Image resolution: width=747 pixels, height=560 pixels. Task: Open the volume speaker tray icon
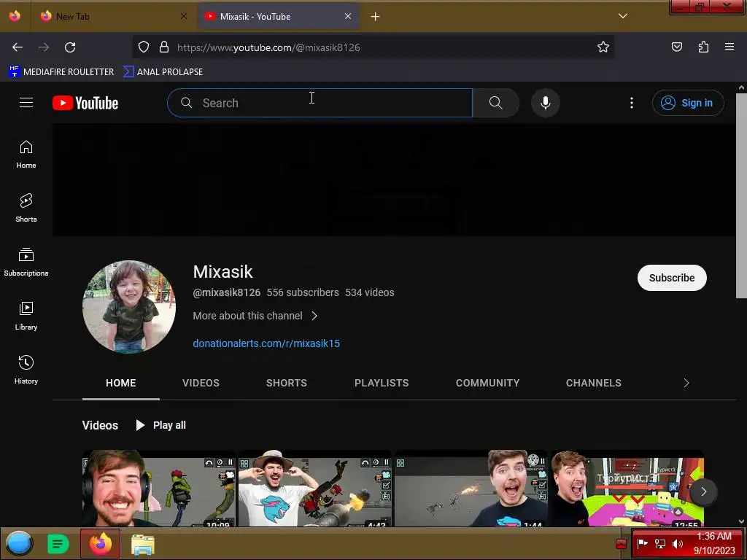[x=677, y=543]
